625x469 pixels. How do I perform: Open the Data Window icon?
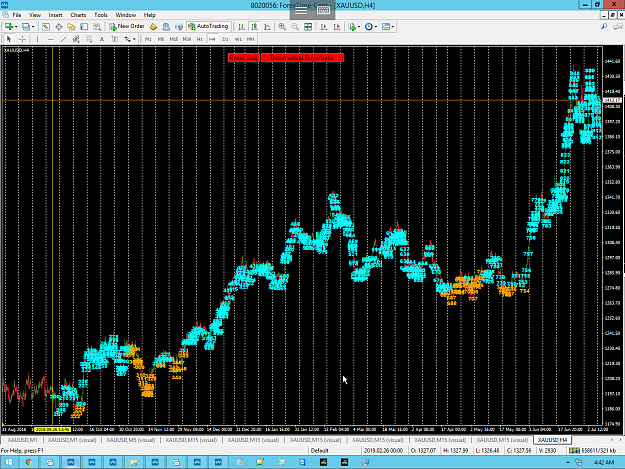point(59,27)
